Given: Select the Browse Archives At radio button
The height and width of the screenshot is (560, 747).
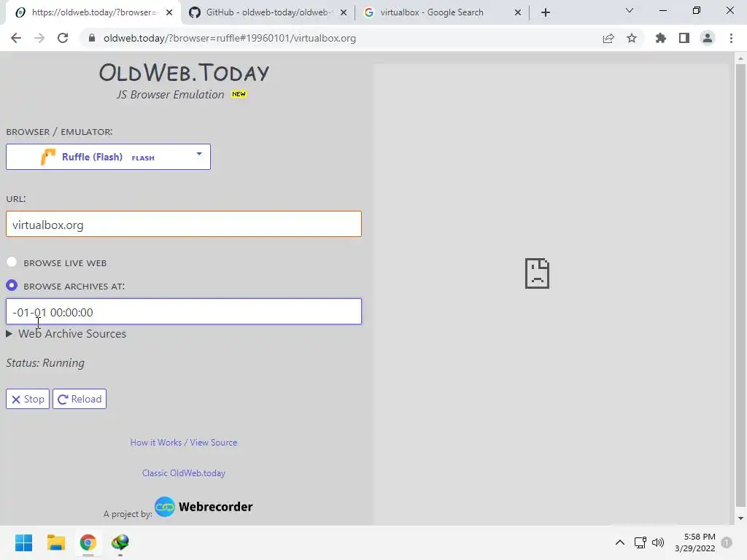Looking at the screenshot, I should [12, 285].
